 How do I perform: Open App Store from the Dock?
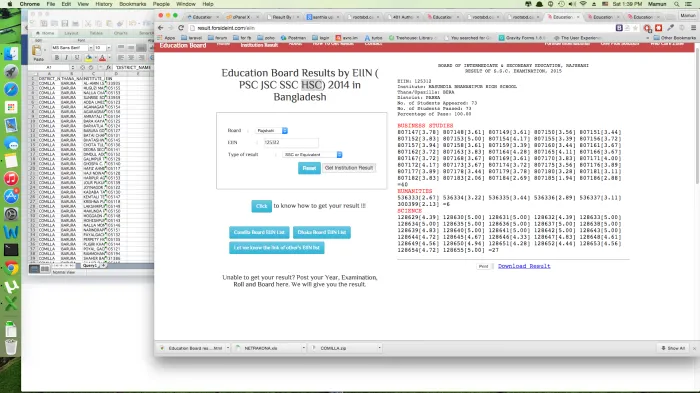11,196
